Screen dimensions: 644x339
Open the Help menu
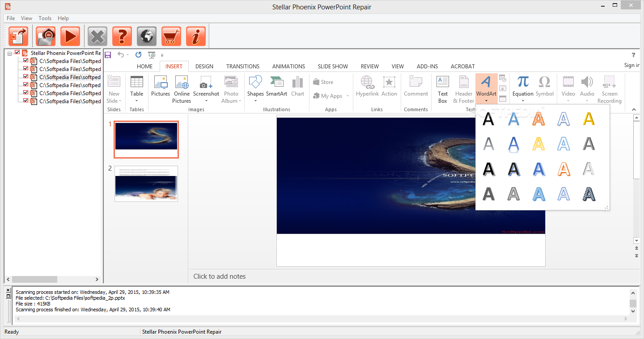(x=63, y=18)
